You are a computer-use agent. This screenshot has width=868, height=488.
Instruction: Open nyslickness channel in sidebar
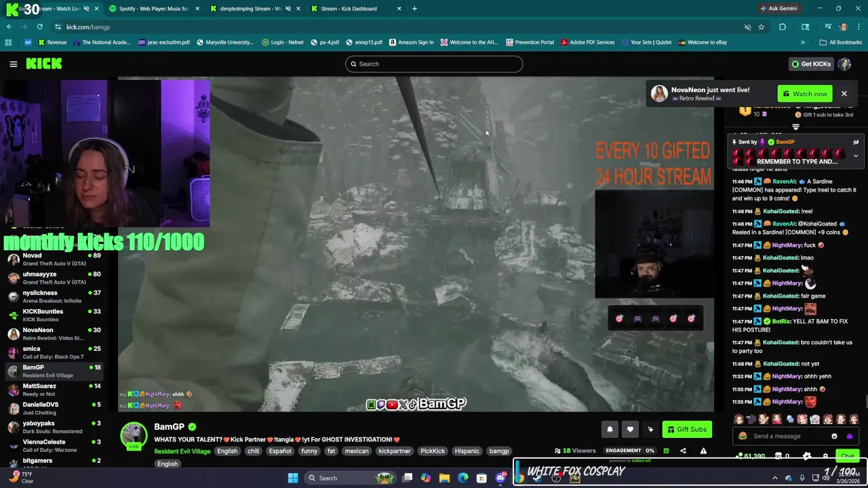(x=53, y=297)
